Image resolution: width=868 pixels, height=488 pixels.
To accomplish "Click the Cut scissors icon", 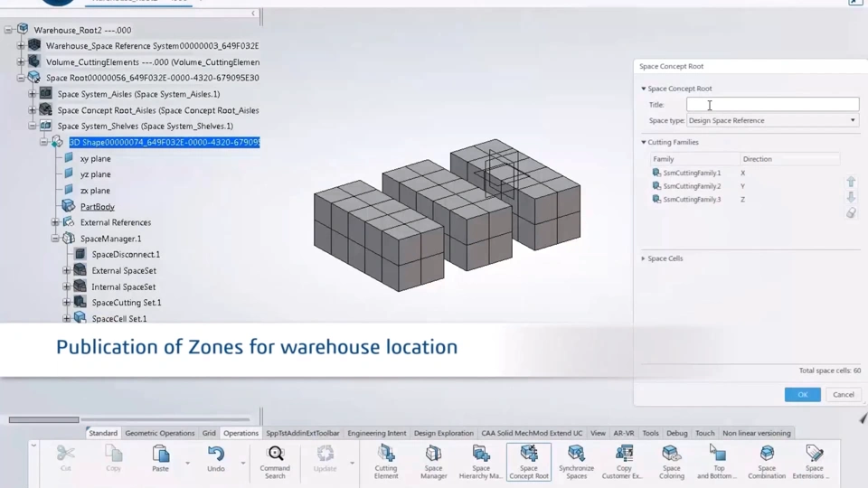I will point(65,454).
